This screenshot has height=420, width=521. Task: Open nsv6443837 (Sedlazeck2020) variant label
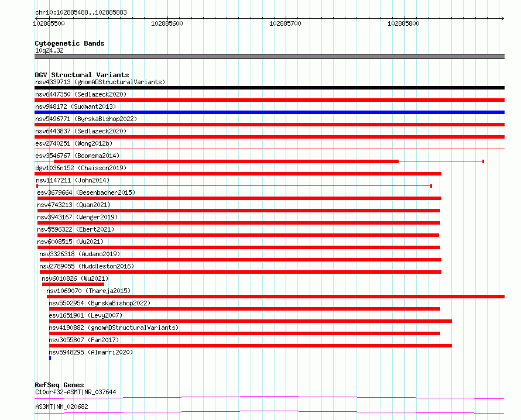coord(81,131)
